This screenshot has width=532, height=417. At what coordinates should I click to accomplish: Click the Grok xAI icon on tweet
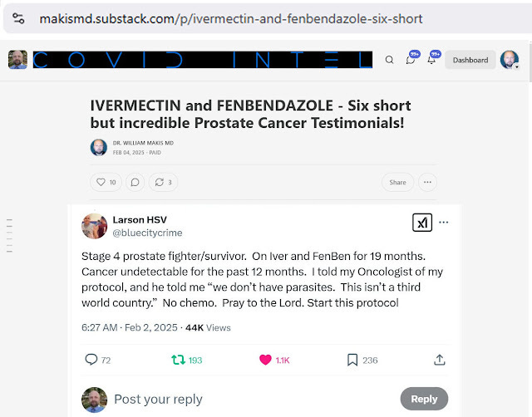(422, 223)
